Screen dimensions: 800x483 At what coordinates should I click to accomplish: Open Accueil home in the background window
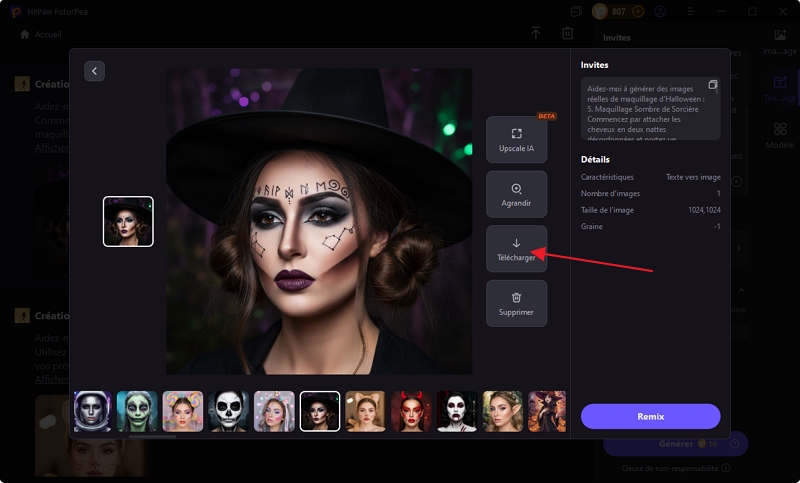tap(41, 34)
